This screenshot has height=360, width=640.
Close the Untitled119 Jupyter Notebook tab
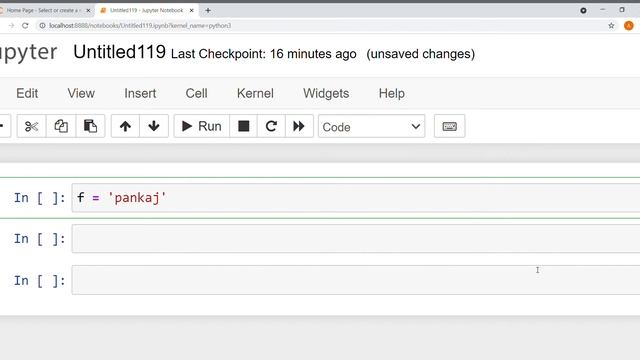coord(191,10)
